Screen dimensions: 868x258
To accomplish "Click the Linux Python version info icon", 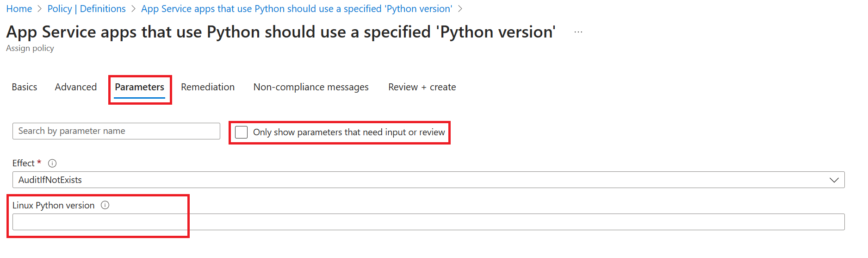I will coord(105,205).
